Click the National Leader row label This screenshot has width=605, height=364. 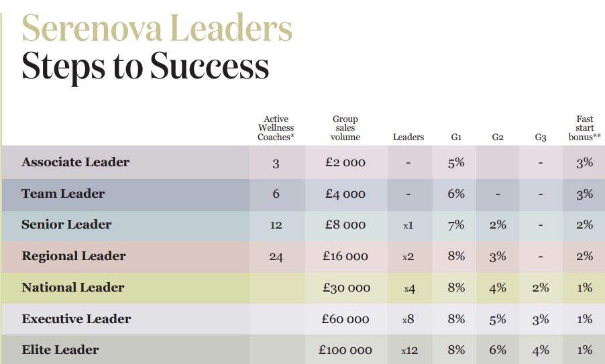[73, 288]
